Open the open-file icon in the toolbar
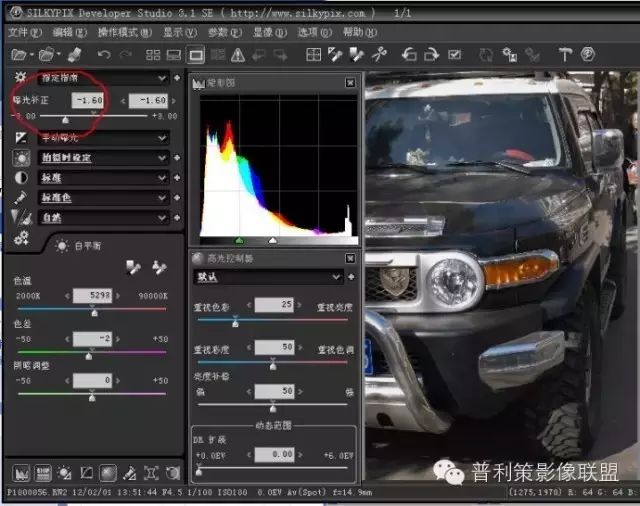Image resolution: width=640 pixels, height=506 pixels. [x=18, y=54]
